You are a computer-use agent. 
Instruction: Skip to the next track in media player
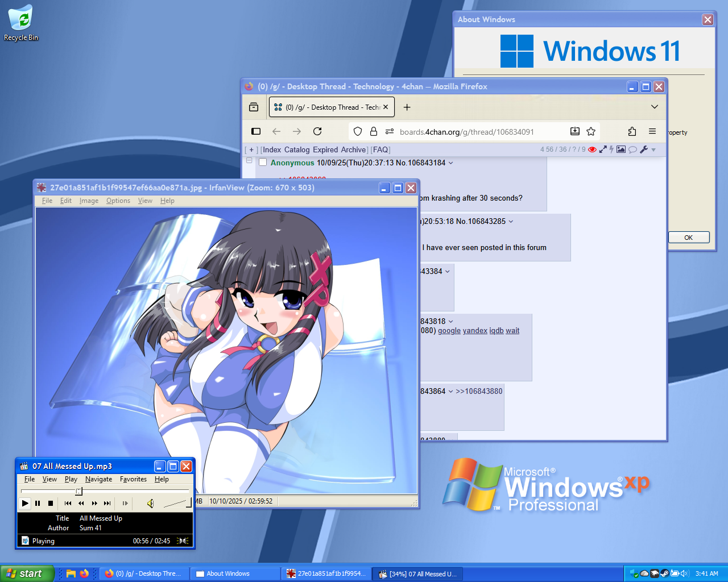[x=107, y=503]
